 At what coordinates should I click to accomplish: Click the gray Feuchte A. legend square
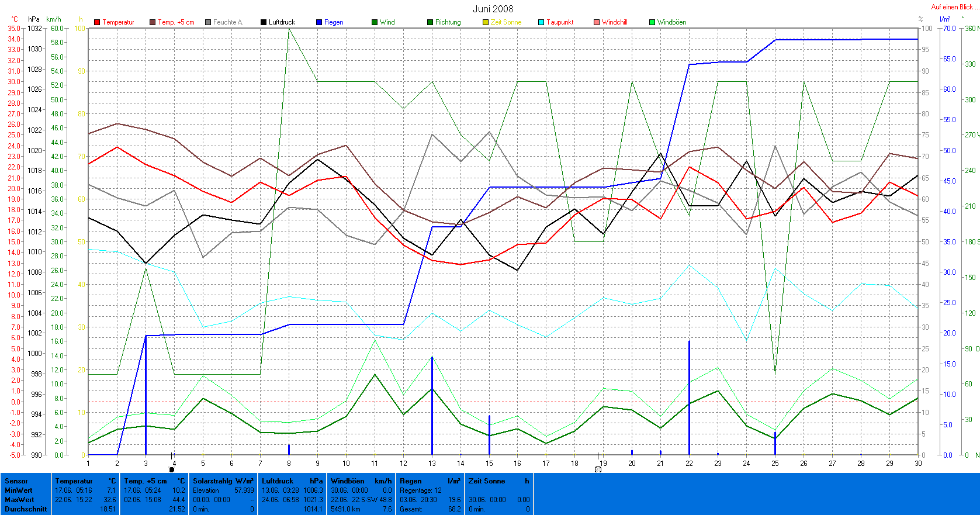pyautogui.click(x=208, y=22)
